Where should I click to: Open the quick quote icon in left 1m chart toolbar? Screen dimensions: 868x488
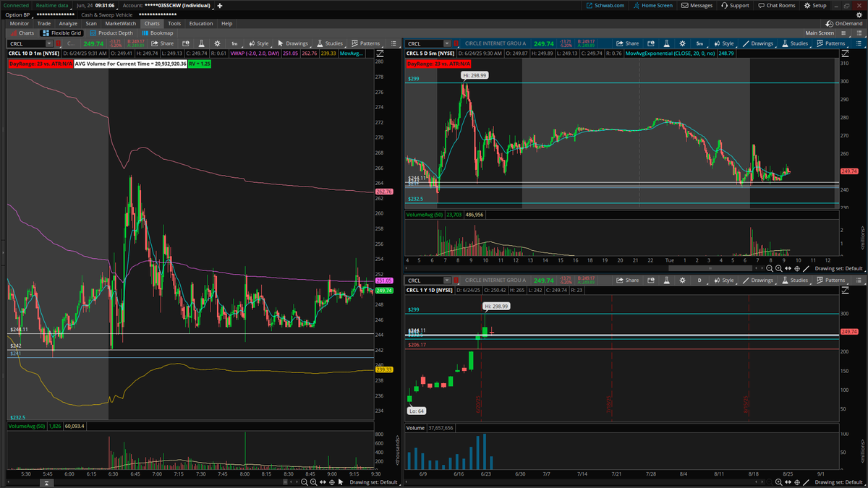click(186, 43)
